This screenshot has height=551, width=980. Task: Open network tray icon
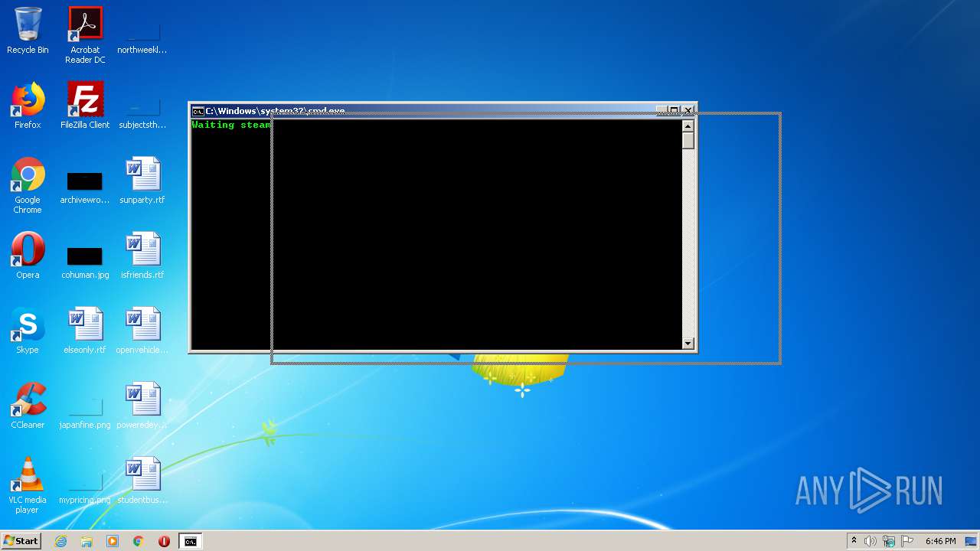coord(889,541)
